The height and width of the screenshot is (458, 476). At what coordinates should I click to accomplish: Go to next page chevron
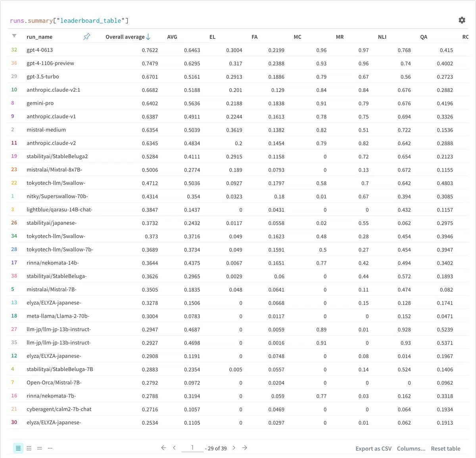click(234, 448)
